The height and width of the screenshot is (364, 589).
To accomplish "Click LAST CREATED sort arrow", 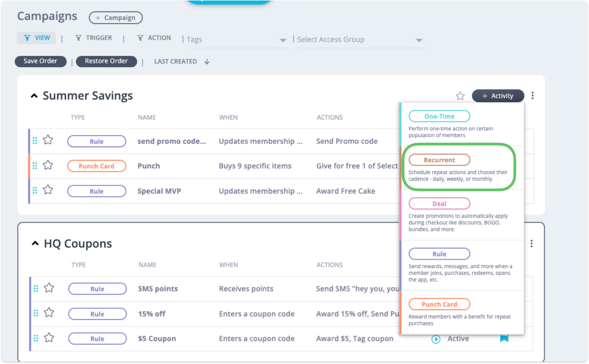I will 207,61.
